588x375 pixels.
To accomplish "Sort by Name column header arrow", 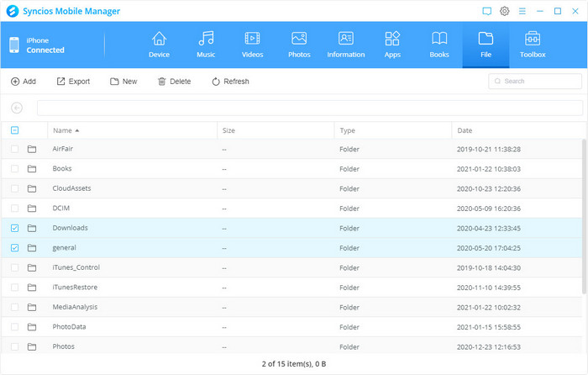I will 77,130.
